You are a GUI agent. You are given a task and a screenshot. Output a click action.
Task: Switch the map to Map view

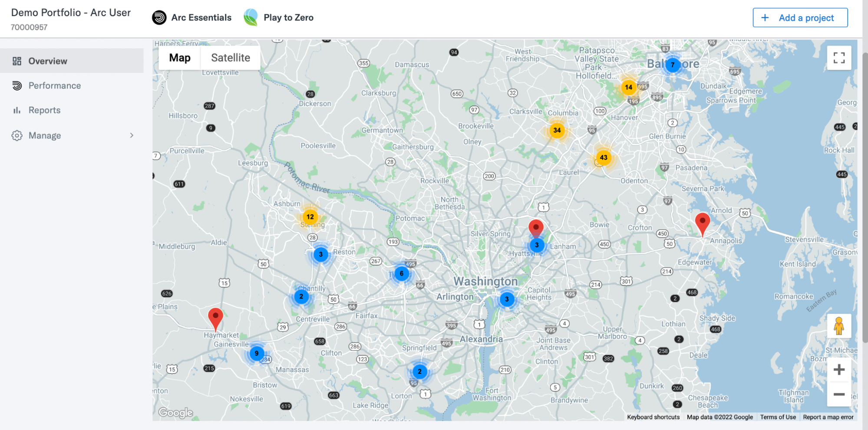pos(180,58)
